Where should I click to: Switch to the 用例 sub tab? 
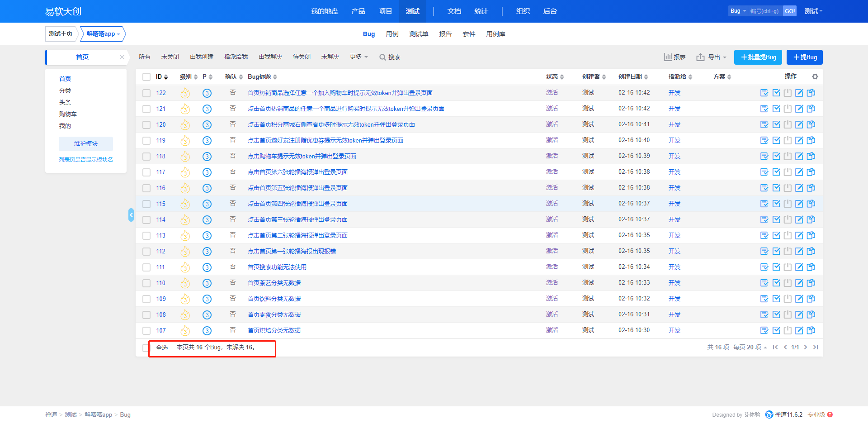tap(392, 34)
